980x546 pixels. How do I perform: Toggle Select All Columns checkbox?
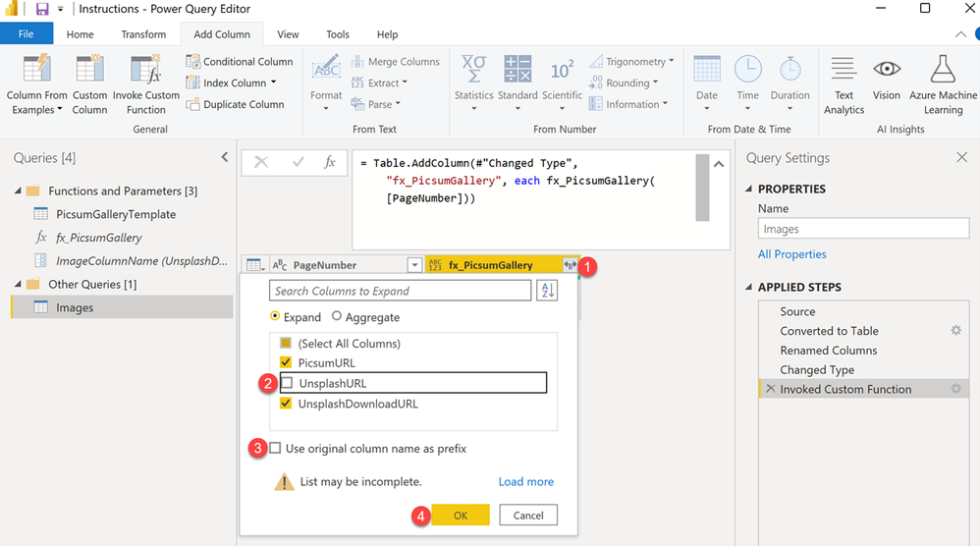[x=286, y=343]
